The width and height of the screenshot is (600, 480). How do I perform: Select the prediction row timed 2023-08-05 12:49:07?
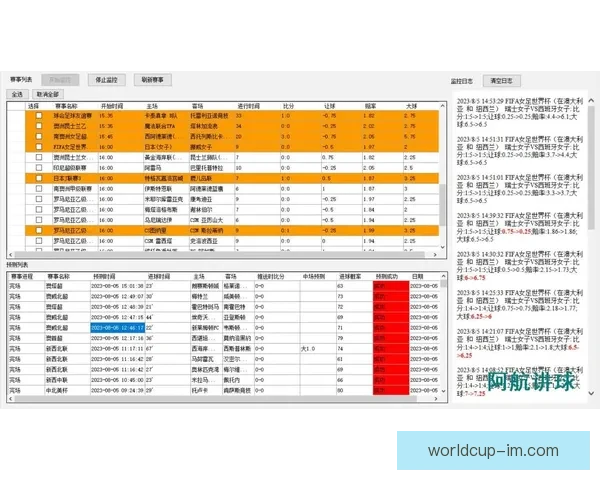(223, 296)
